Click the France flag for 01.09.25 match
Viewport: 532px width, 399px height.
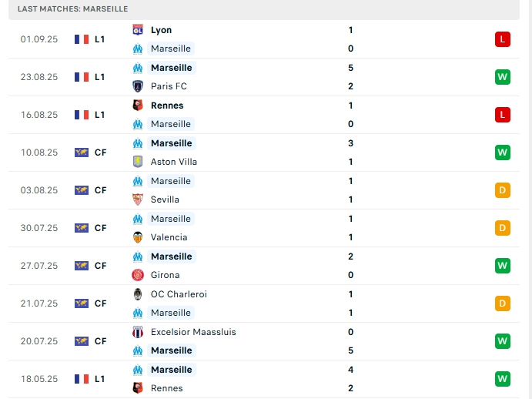[x=82, y=39]
